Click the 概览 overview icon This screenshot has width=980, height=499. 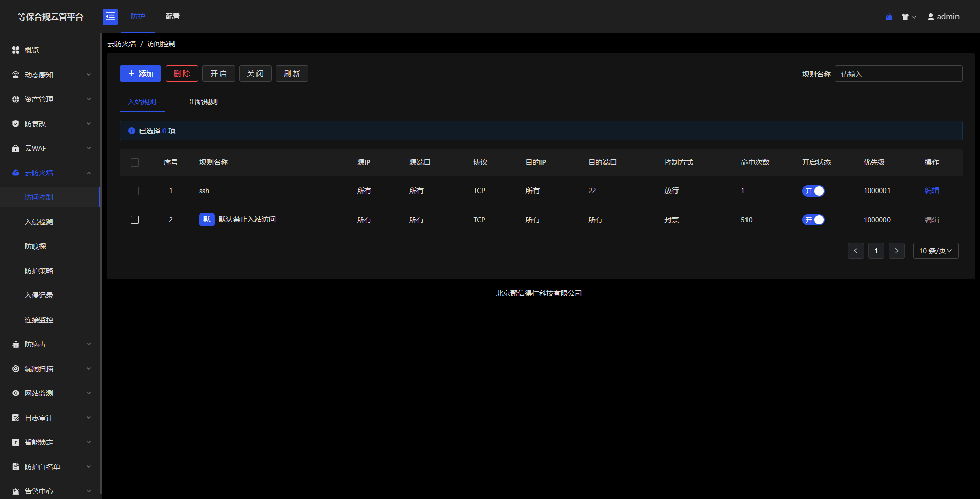[16, 50]
